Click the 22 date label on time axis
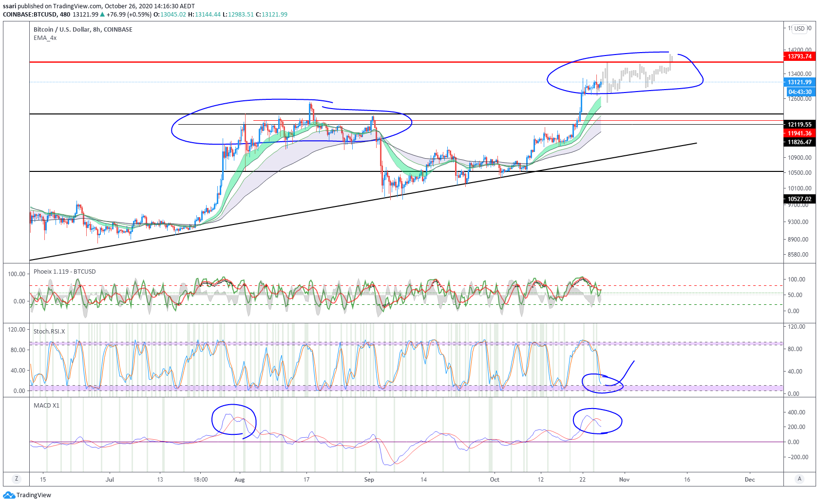This screenshot has height=504, width=819. (582, 480)
